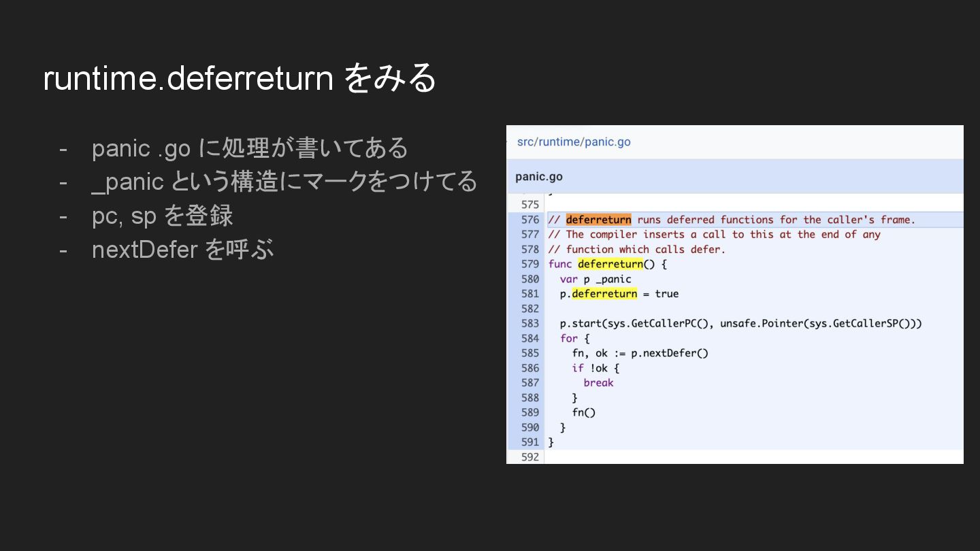Click the 'fn()' call on line 589

point(584,412)
